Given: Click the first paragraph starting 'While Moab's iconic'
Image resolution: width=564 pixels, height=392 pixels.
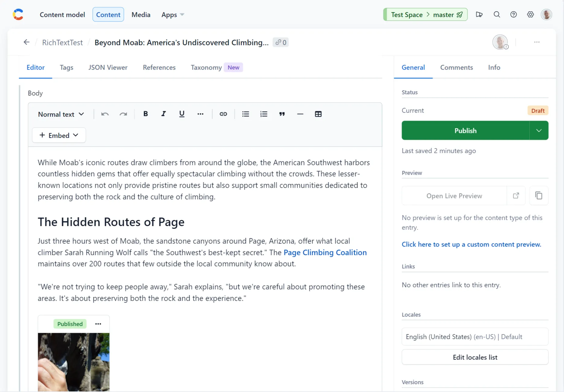Looking at the screenshot, I should click(x=204, y=180).
